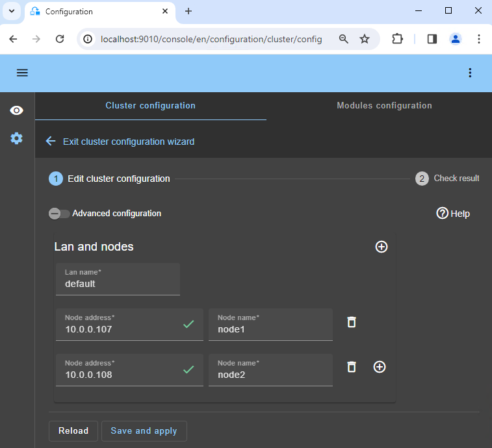Open Chrome's three-dot browser menu
This screenshot has width=492, height=448.
click(478, 39)
